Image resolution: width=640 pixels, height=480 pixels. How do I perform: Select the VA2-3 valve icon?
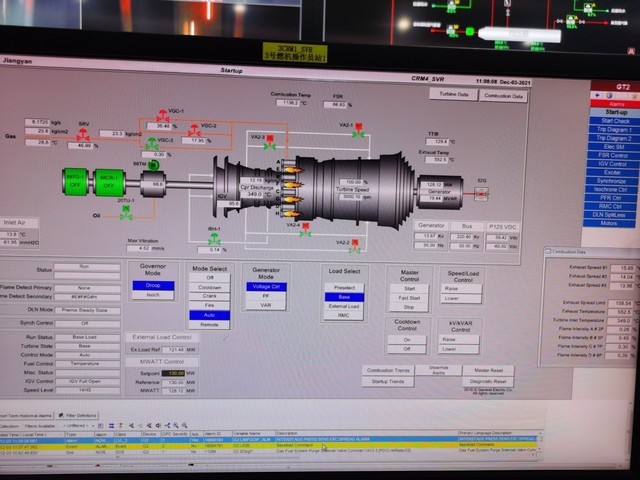coord(270,142)
